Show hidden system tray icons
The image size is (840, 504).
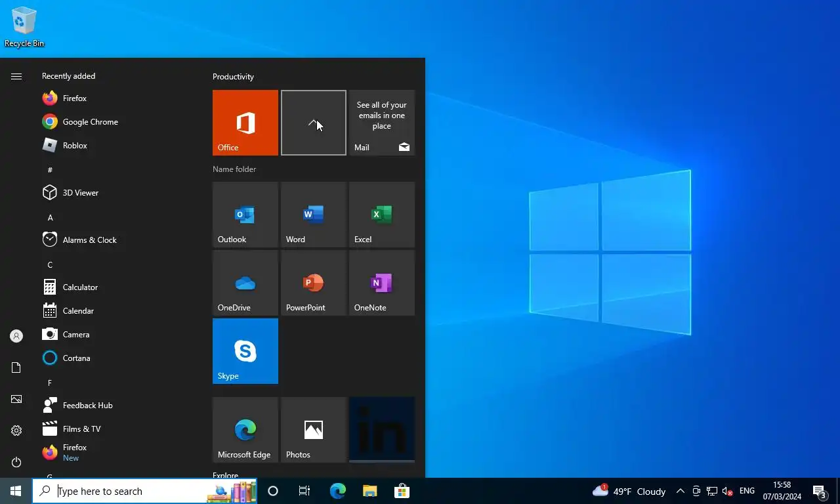[681, 491]
